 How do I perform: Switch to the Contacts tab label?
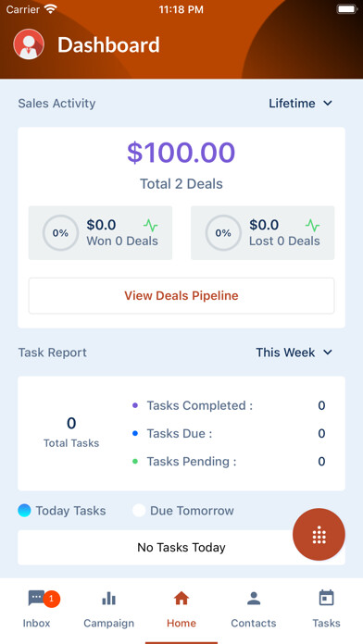click(x=254, y=623)
